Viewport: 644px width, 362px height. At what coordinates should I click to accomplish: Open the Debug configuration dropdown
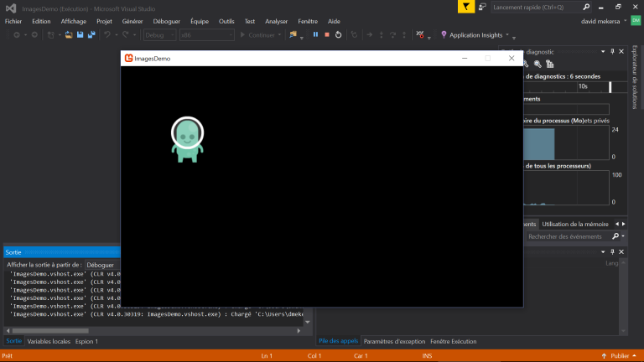click(x=159, y=35)
